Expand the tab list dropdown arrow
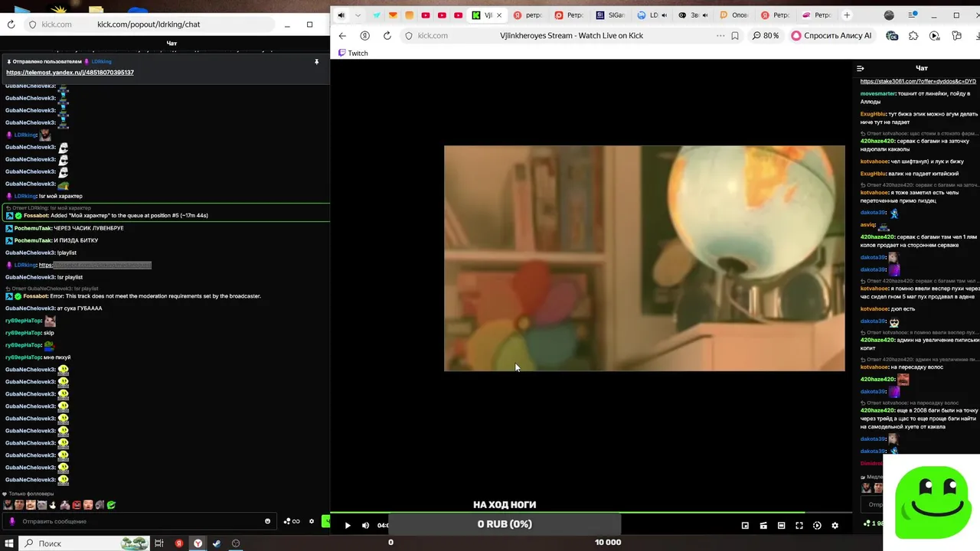Image resolution: width=980 pixels, height=551 pixels. [x=358, y=15]
